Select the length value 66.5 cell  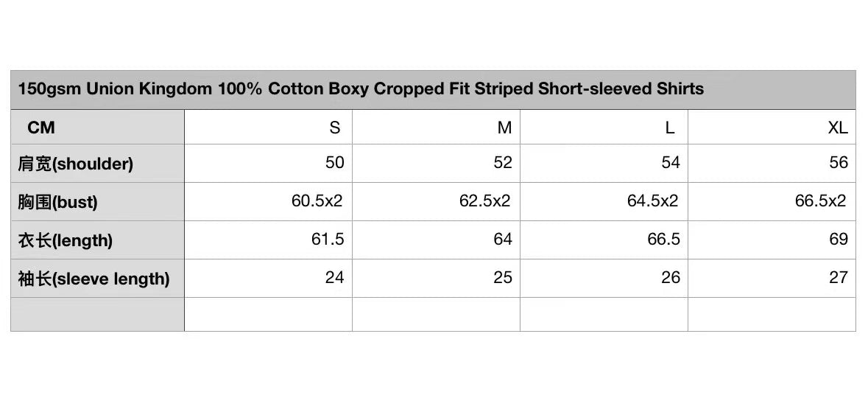pos(604,240)
